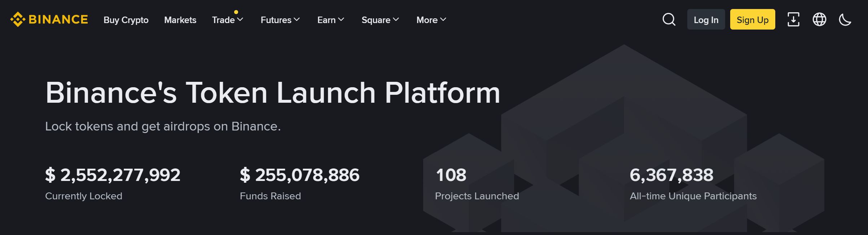Viewport: 868px width, 235px height.
Task: Click the Binance logo
Action: pyautogui.click(x=49, y=19)
